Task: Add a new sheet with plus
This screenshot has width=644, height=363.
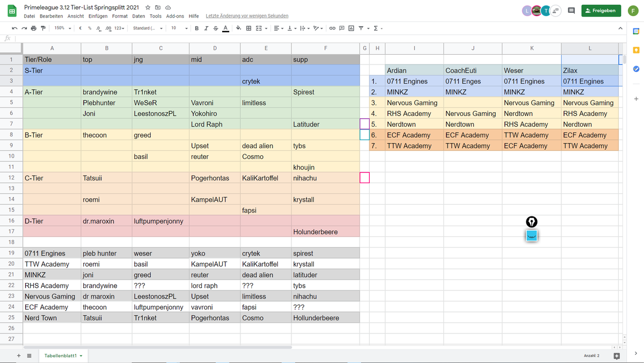Action: click(x=19, y=355)
